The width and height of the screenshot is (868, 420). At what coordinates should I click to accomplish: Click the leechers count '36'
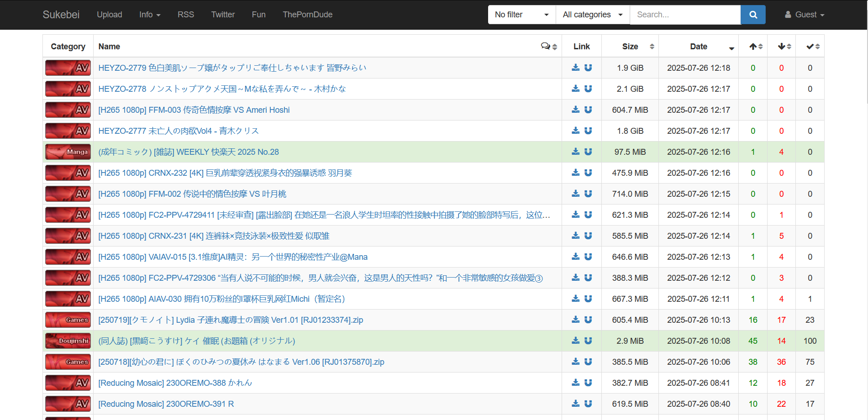coord(781,362)
